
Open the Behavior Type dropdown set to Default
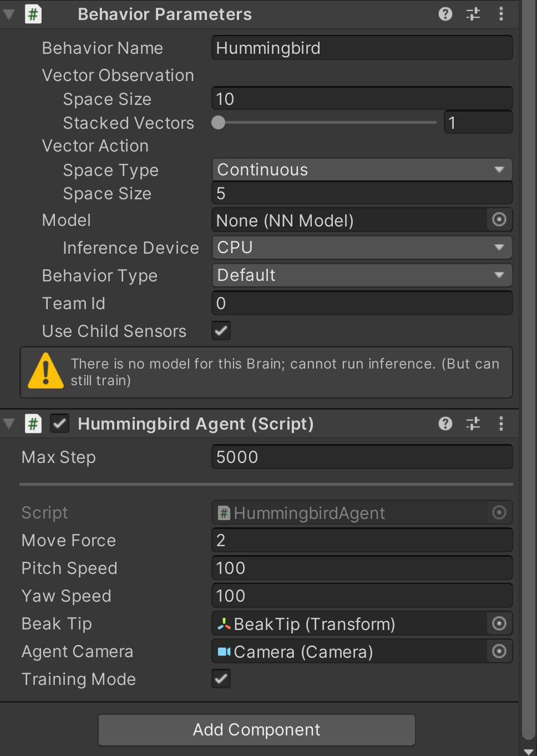tap(362, 275)
